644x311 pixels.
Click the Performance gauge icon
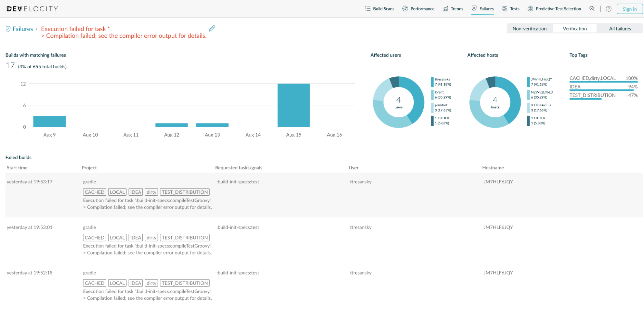(405, 9)
